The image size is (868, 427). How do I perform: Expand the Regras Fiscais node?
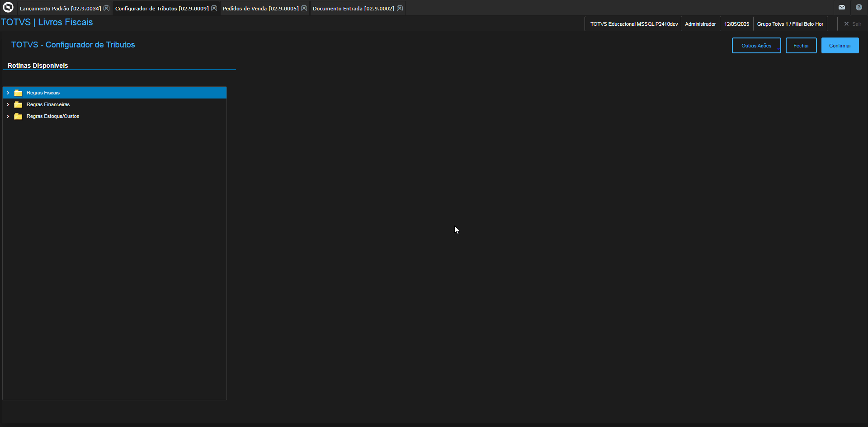[8, 93]
